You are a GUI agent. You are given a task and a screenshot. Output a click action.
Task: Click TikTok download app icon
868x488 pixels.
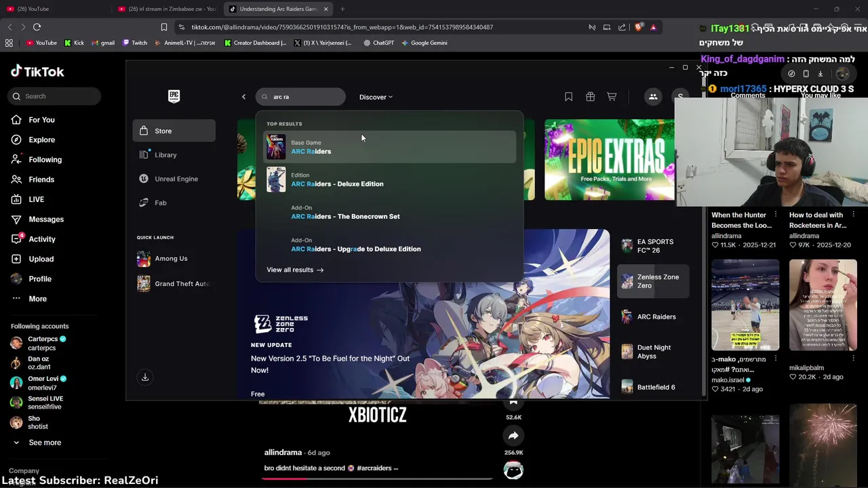806,74
